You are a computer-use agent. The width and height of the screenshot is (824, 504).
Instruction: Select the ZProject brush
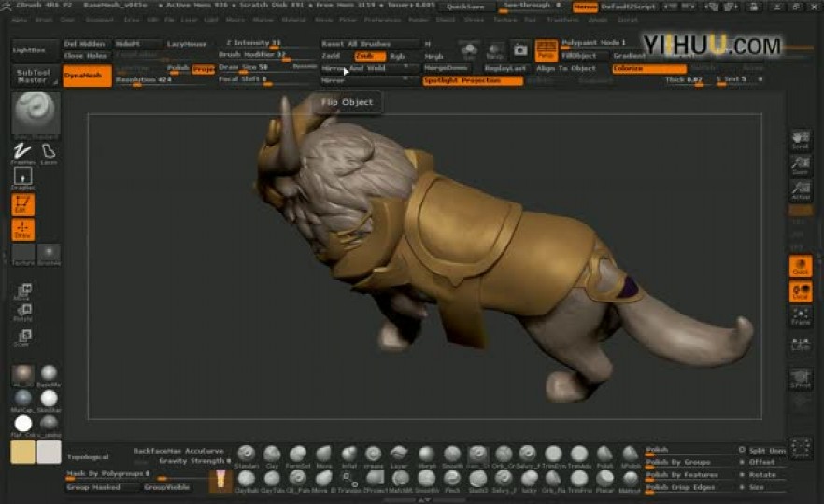(x=375, y=481)
